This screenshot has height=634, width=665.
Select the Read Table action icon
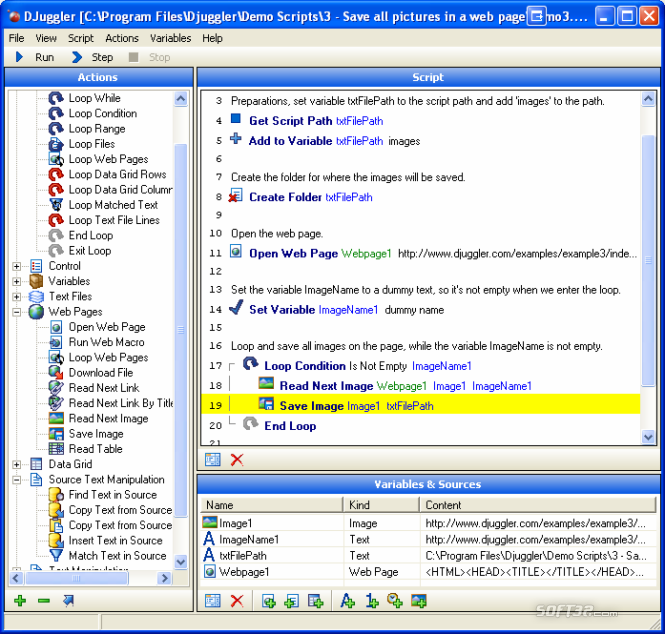click(x=56, y=449)
